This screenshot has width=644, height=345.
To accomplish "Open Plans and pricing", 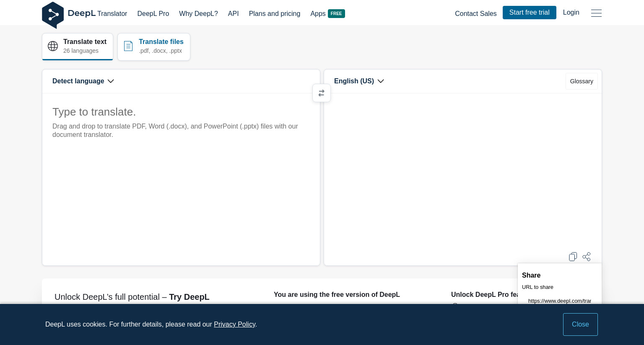I will click(x=275, y=13).
